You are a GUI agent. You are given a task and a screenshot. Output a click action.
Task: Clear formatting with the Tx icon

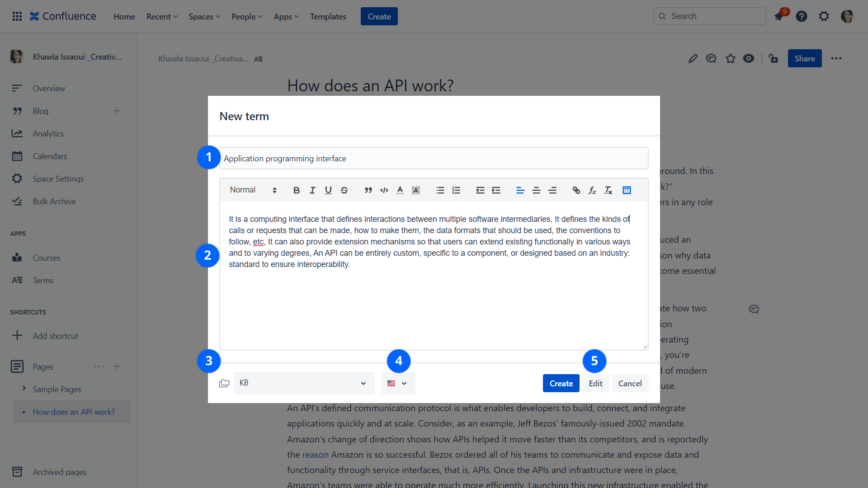[x=608, y=190]
